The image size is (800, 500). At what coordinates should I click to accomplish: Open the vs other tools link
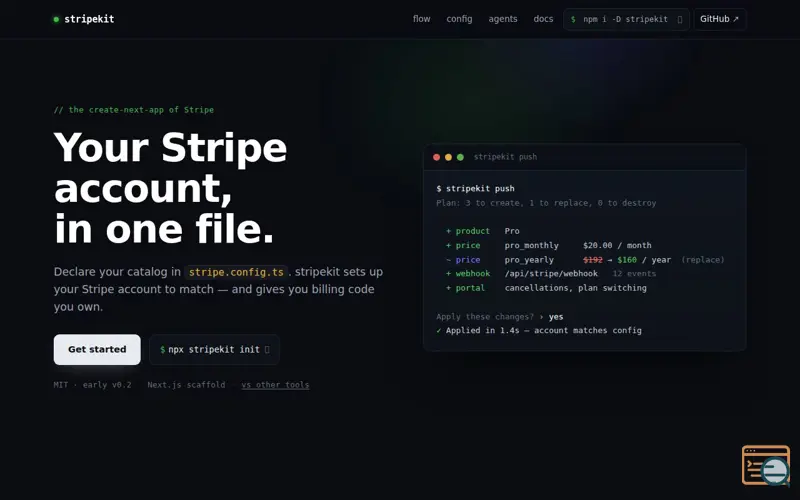(275, 385)
